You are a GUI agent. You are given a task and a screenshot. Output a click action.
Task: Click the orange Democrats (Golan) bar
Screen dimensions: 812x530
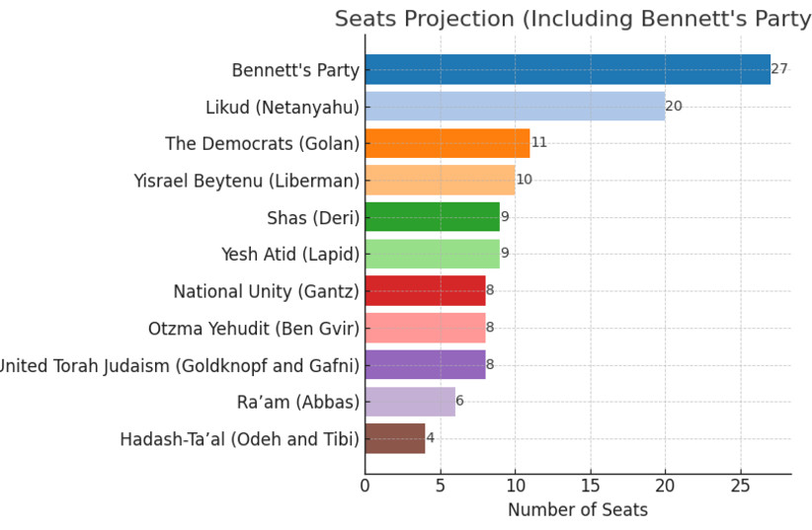click(447, 143)
